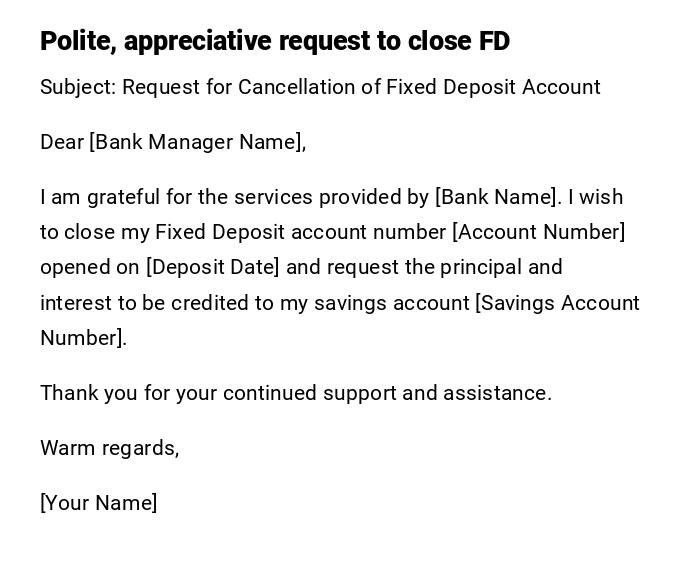Click the heading "Polite, appreciative request to close FD"

point(275,41)
